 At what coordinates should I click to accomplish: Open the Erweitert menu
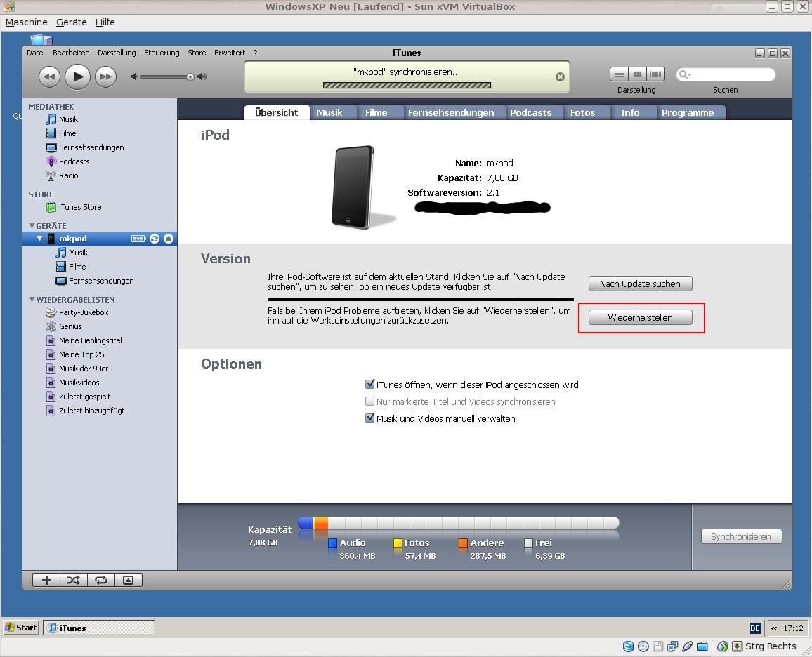(x=230, y=53)
